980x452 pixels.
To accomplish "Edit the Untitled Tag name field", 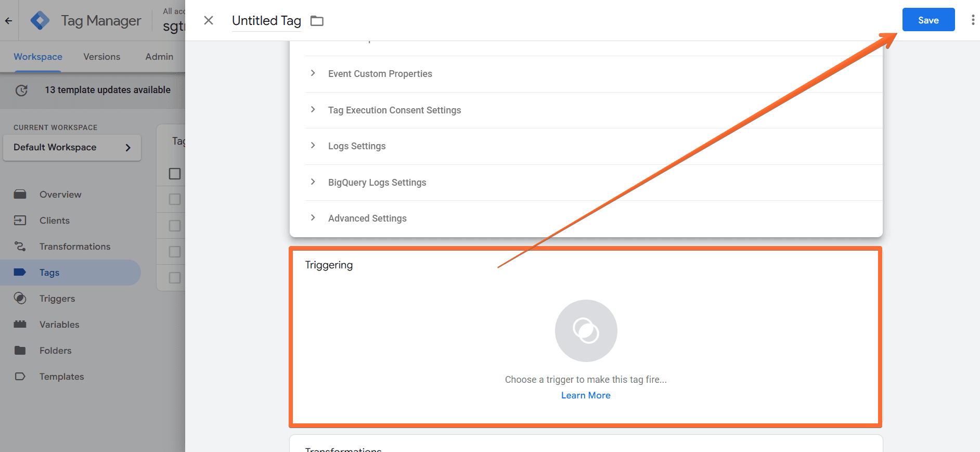I will click(266, 21).
